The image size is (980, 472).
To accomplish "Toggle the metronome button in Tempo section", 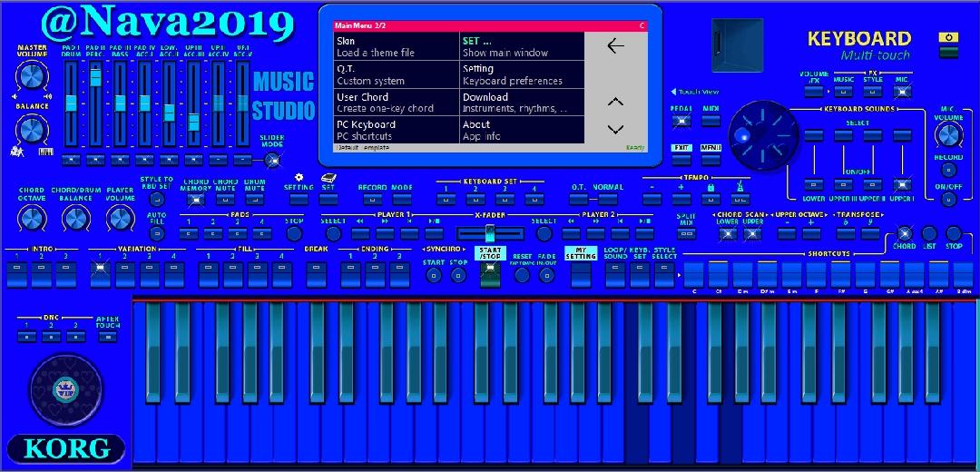I will [x=741, y=198].
